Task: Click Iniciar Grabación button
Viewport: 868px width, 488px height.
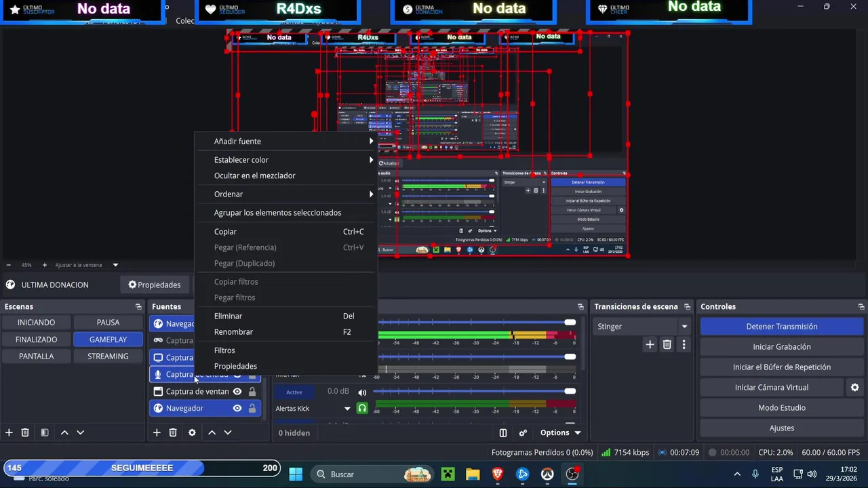Action: click(781, 346)
